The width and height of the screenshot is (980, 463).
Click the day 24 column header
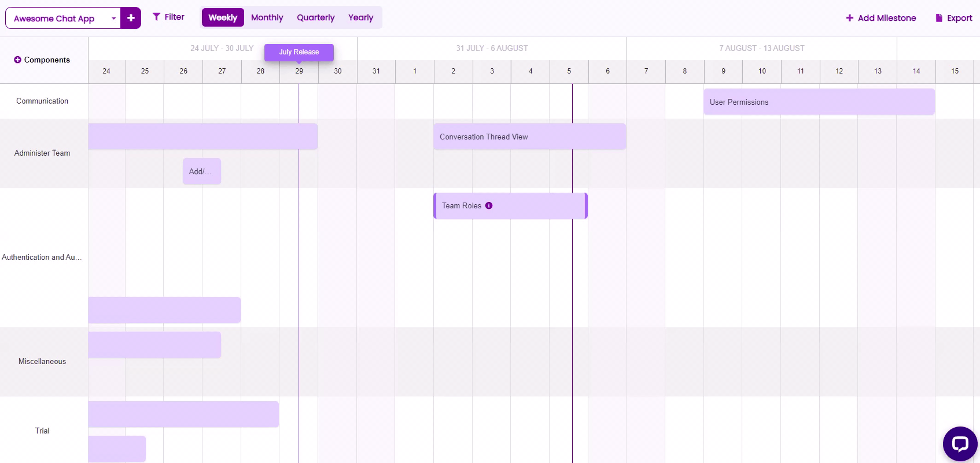106,71
